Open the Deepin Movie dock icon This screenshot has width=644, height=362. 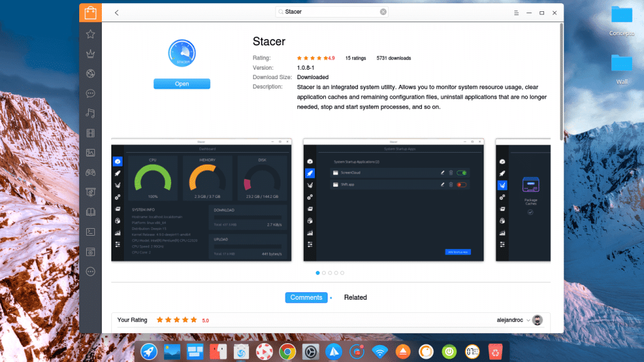264,352
